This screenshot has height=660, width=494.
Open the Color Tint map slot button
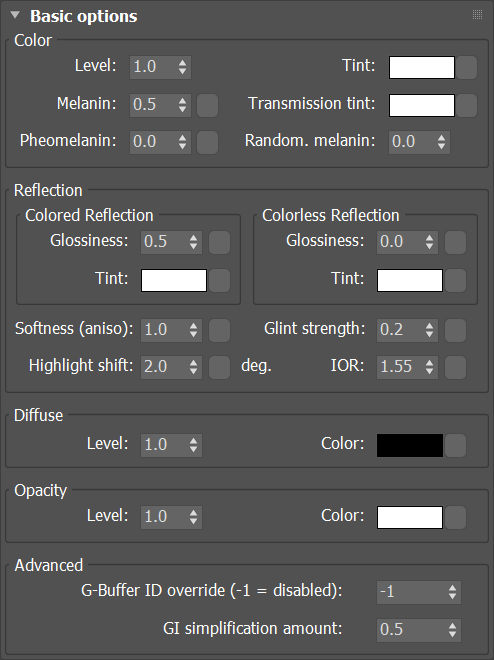coord(467,67)
